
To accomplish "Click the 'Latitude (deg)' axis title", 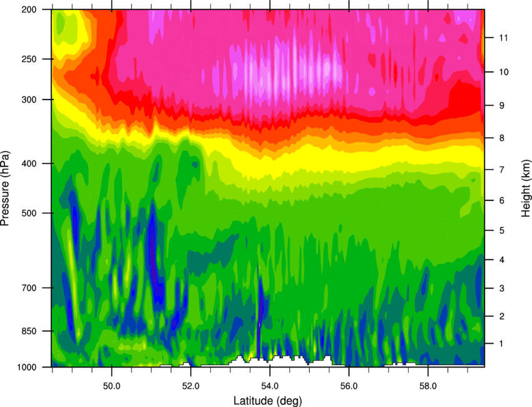I will click(268, 401).
